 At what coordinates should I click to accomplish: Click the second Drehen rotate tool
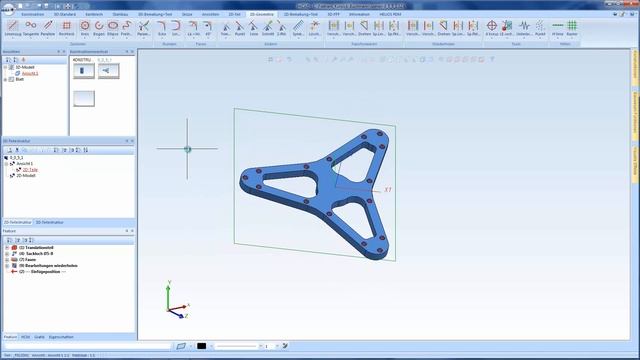pos(444,28)
